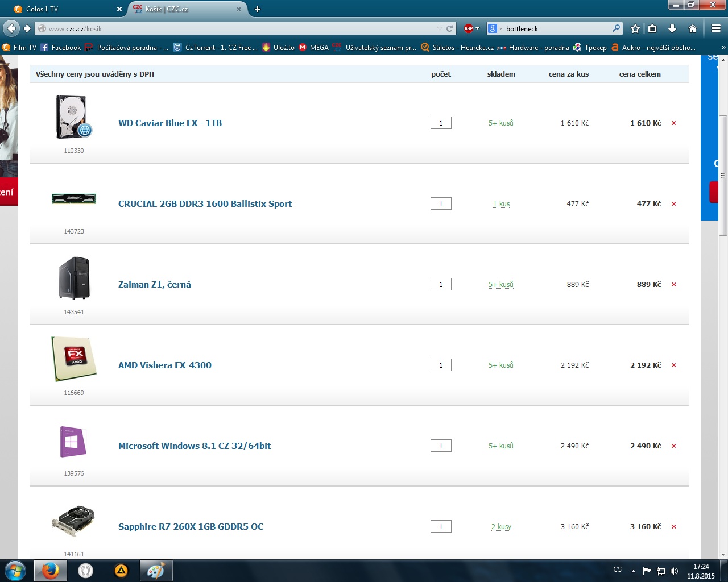Open the Film TV bookmark
Image resolution: width=728 pixels, height=582 pixels.
click(19, 48)
